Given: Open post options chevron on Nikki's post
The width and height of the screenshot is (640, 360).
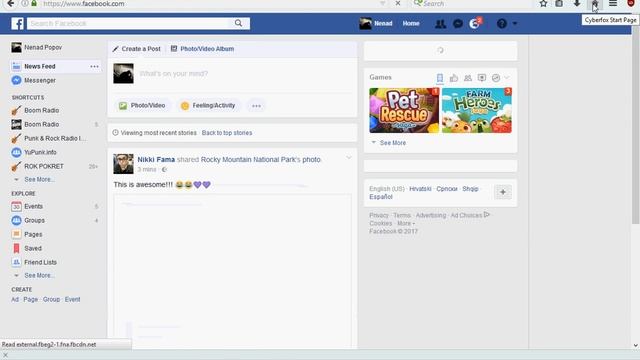Looking at the screenshot, I should (349, 158).
